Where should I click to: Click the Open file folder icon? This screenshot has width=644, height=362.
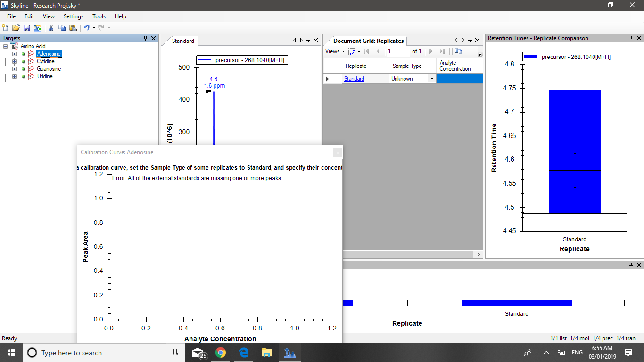tap(16, 28)
